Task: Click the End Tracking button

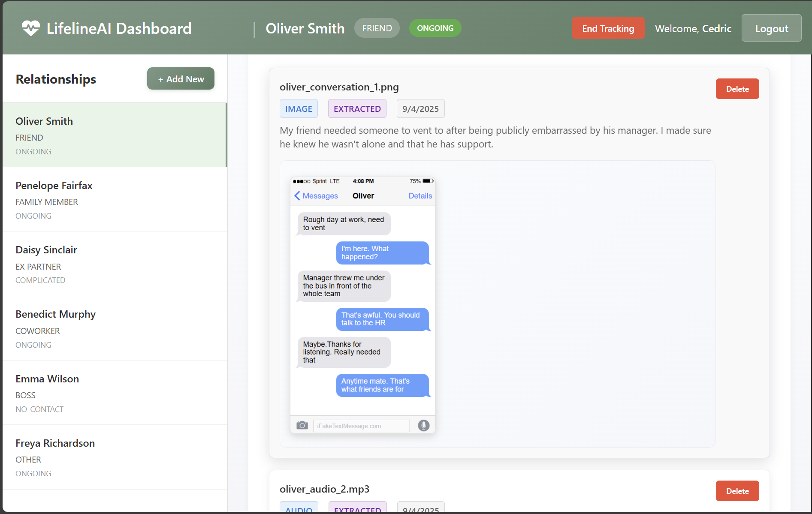Action: coord(608,28)
